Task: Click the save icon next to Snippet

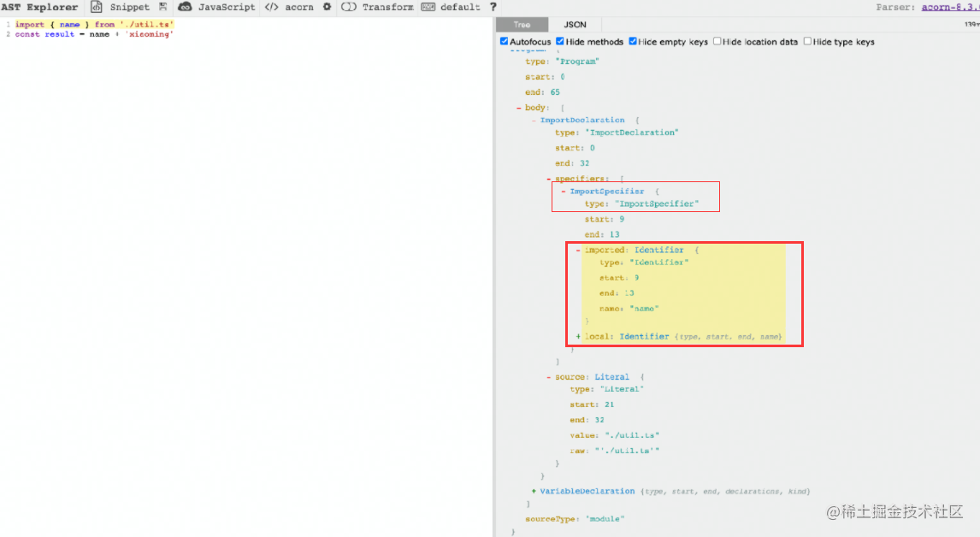Action: click(163, 7)
